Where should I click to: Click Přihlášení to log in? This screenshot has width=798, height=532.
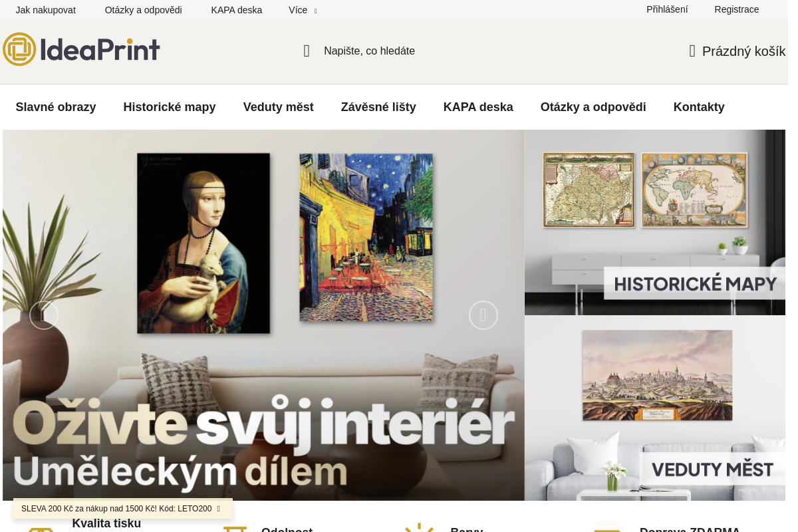667,9
